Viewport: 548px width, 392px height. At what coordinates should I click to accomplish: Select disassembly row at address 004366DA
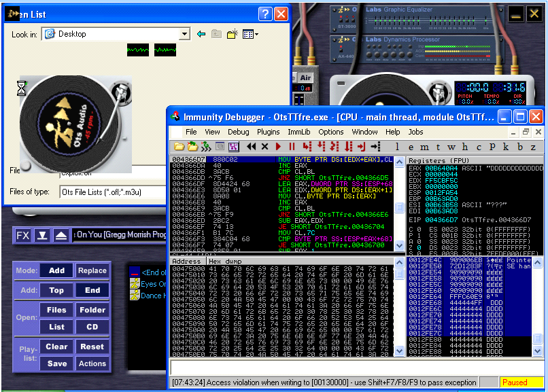tap(282, 166)
